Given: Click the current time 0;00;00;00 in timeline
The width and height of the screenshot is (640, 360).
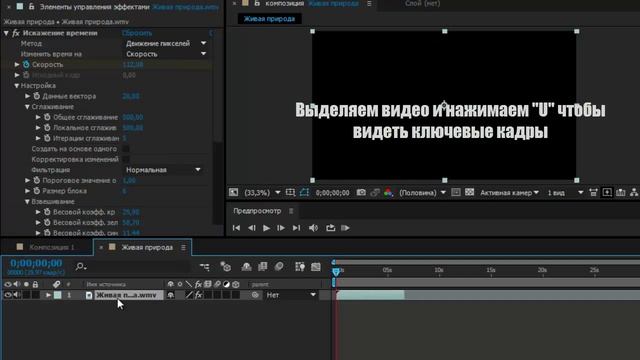Looking at the screenshot, I should tap(36, 263).
